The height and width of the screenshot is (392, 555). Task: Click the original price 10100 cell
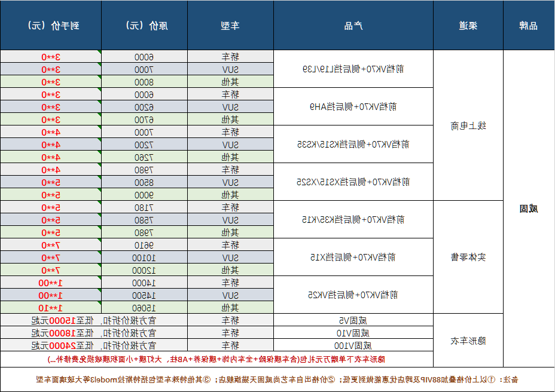tap(144, 258)
